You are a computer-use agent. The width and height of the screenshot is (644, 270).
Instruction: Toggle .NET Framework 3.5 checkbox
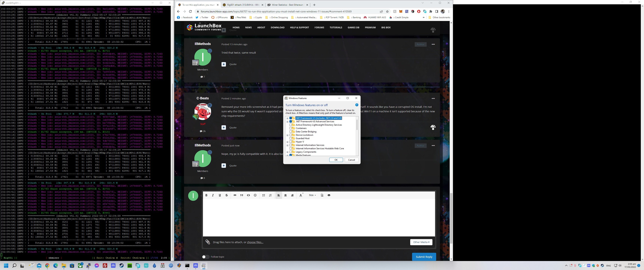pyautogui.click(x=291, y=118)
